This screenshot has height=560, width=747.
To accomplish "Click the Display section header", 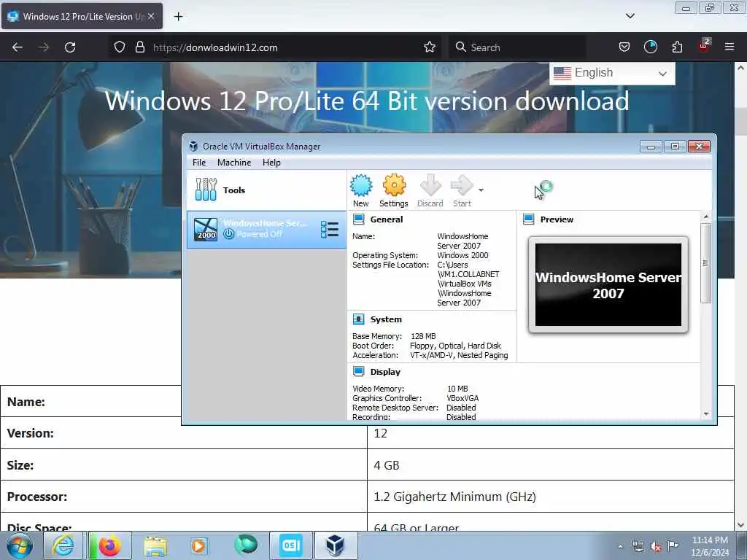I will 385,372.
